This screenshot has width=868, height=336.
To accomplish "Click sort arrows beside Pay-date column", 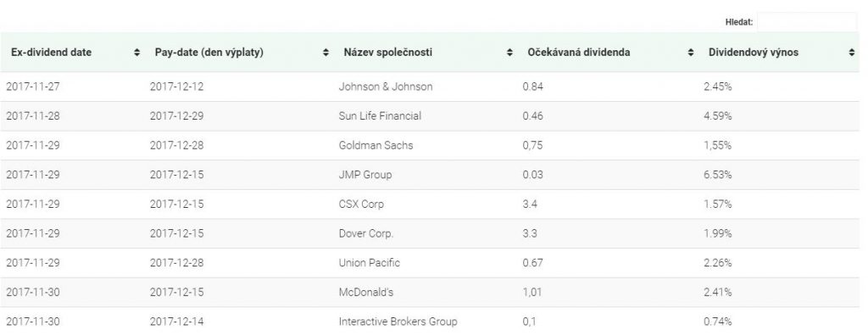I will [x=326, y=53].
